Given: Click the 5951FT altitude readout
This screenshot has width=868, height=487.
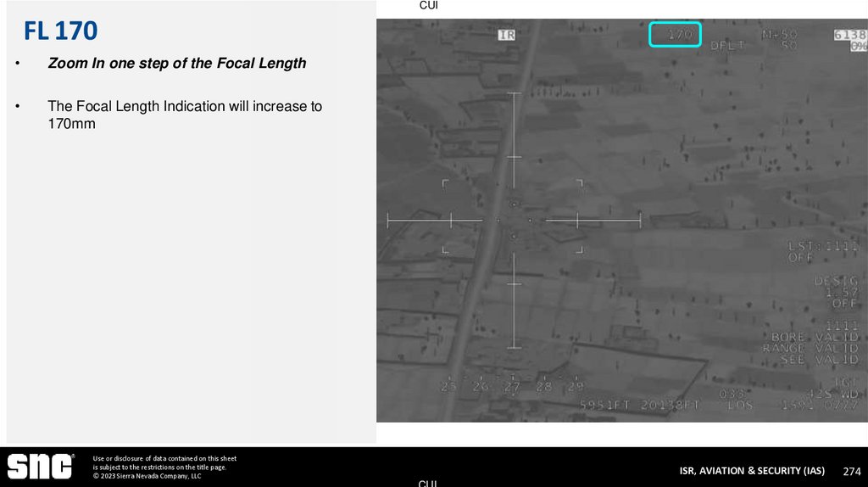Looking at the screenshot, I should pyautogui.click(x=604, y=406).
